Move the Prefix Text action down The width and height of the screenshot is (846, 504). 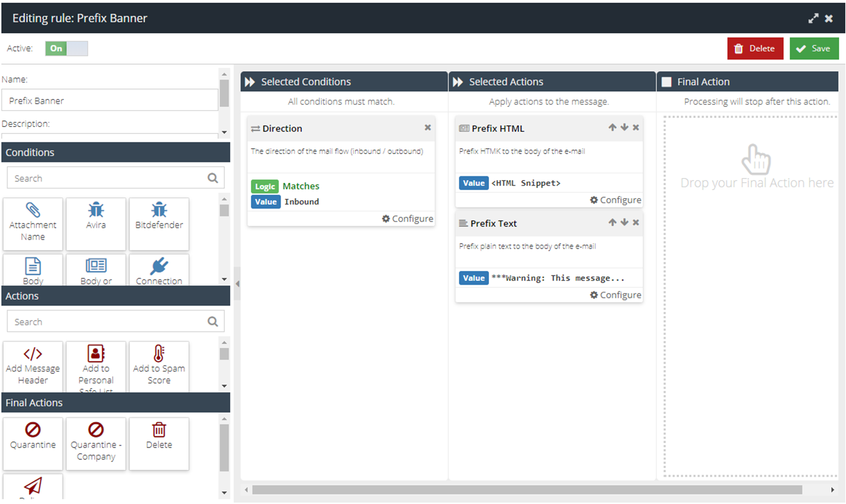click(x=625, y=222)
